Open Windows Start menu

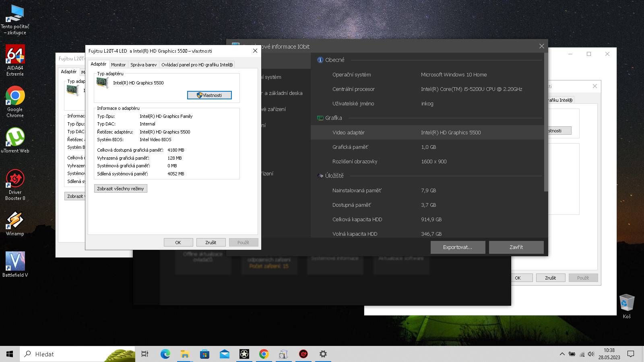coord(10,354)
